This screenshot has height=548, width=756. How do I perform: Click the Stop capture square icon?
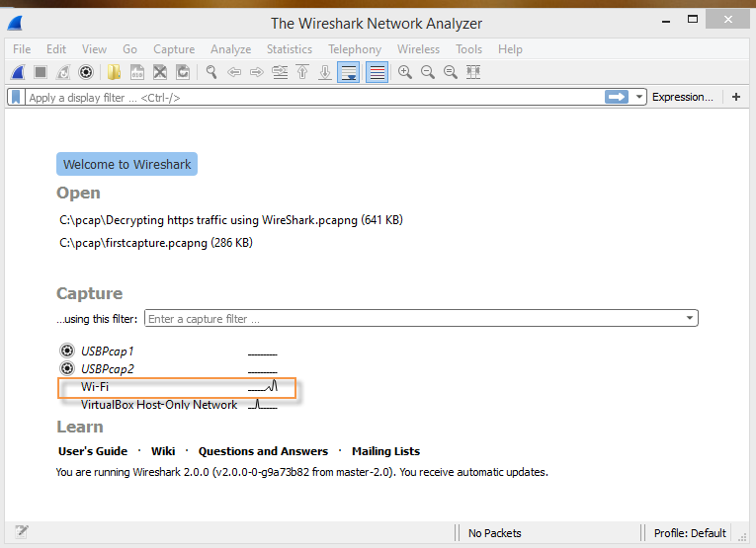(x=41, y=72)
